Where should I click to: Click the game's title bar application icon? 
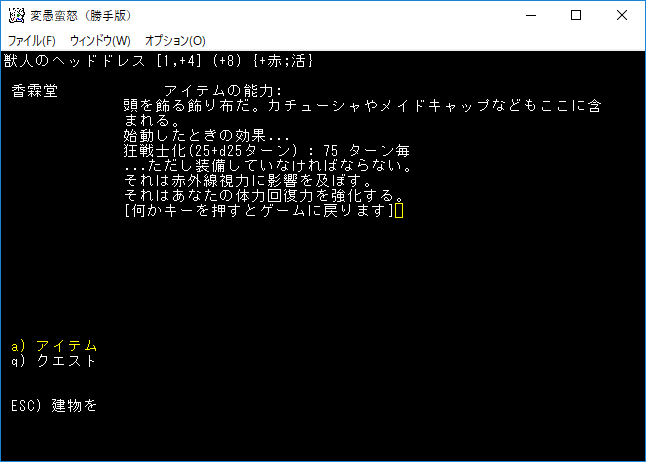tap(15, 15)
